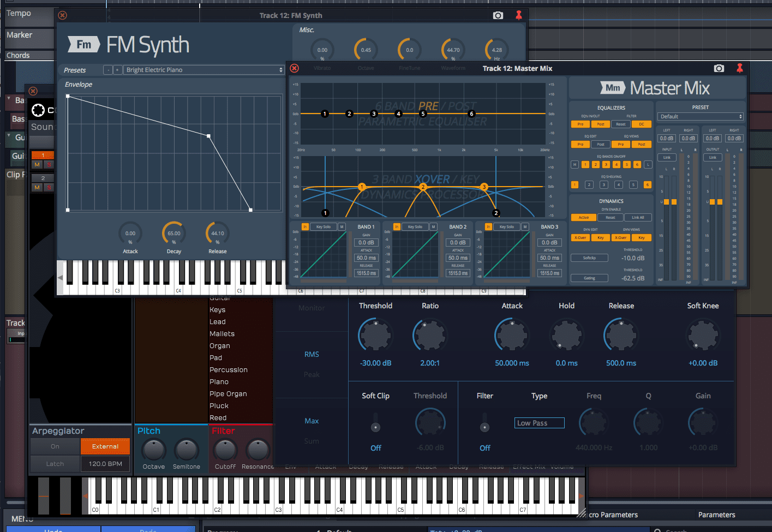Click the Mm logo icon in Master Mix
The image size is (772, 532).
[613, 87]
